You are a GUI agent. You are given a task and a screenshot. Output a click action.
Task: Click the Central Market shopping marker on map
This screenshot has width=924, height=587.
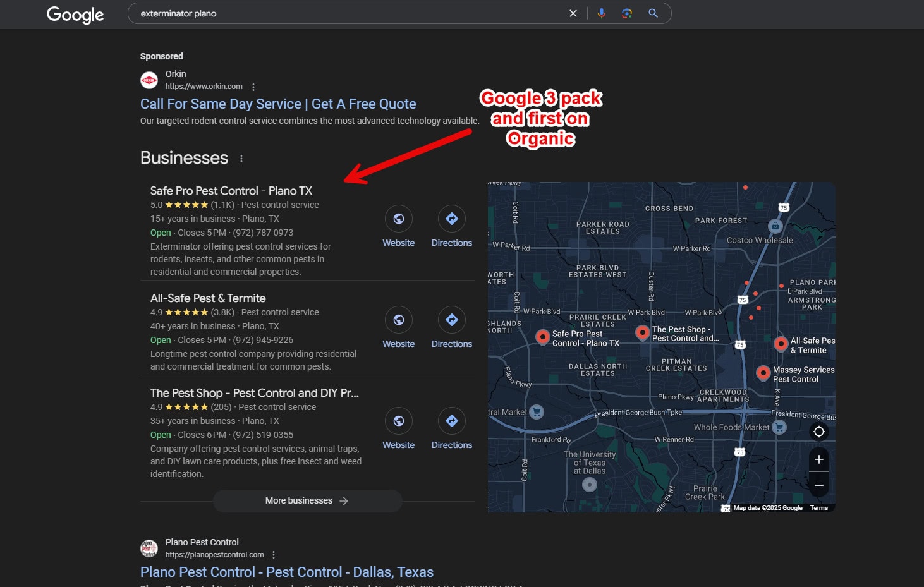tap(537, 412)
